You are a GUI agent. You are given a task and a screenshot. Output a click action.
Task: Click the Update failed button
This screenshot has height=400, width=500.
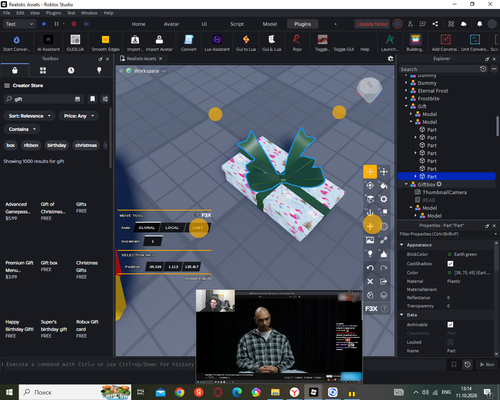point(372,24)
